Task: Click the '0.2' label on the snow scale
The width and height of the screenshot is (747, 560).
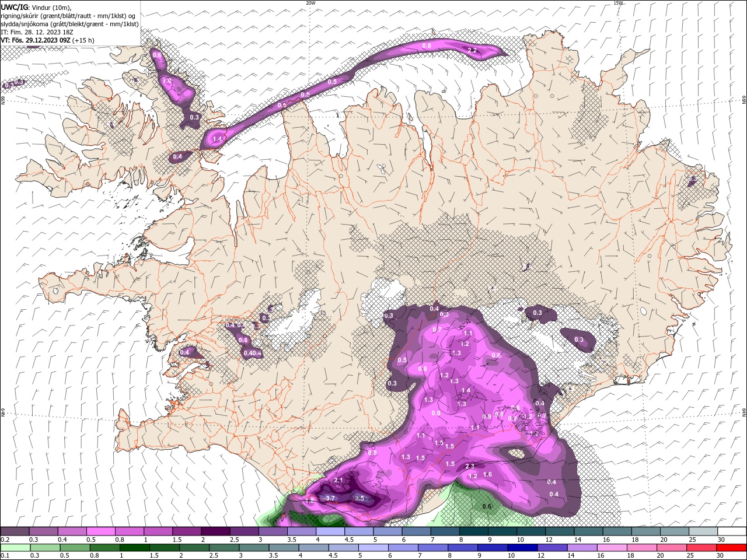Action: [x=6, y=540]
